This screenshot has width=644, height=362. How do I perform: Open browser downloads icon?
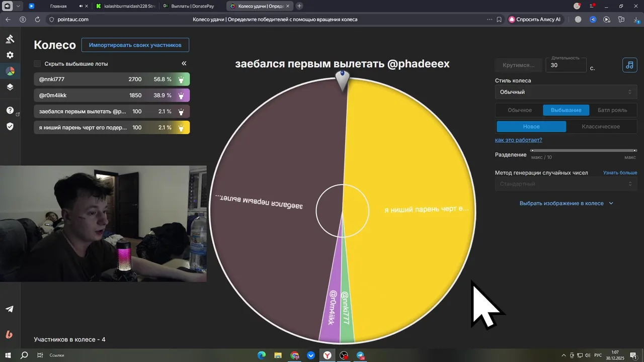[636, 20]
